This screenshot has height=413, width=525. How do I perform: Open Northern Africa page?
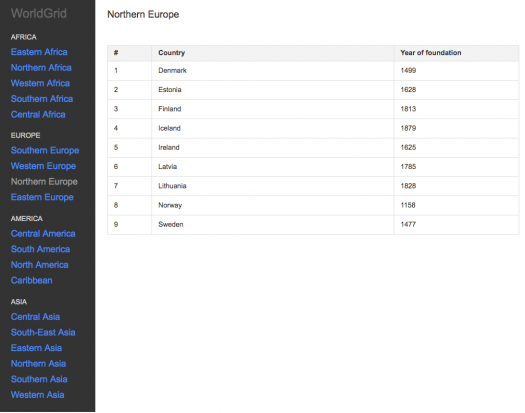click(41, 68)
